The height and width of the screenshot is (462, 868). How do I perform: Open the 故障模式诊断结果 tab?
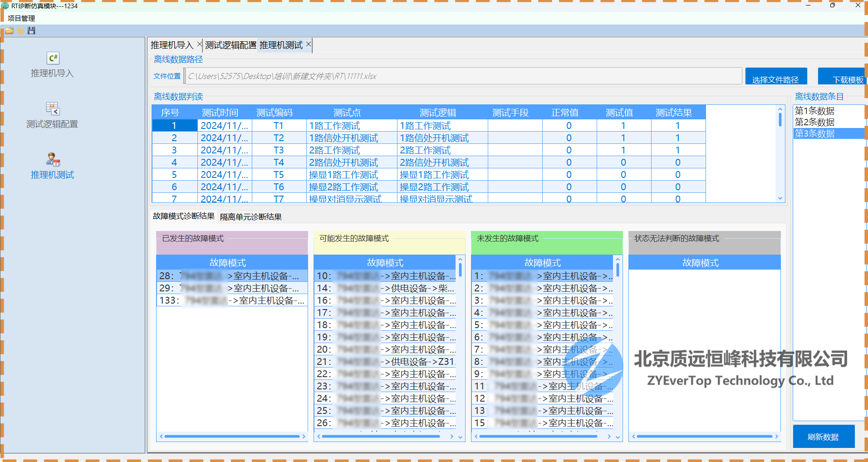(x=183, y=216)
